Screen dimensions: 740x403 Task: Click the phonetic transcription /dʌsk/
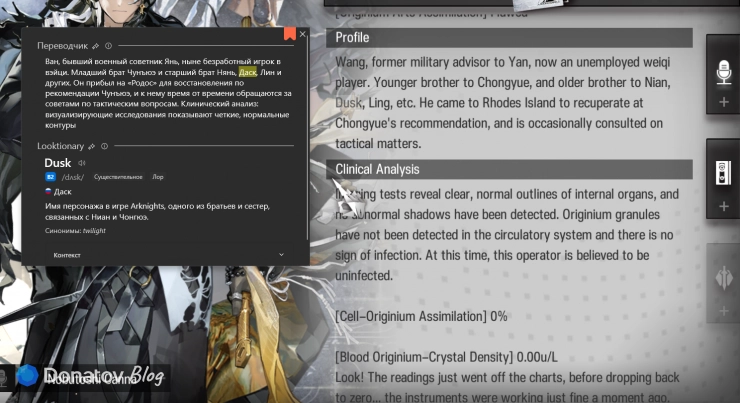pyautogui.click(x=73, y=177)
